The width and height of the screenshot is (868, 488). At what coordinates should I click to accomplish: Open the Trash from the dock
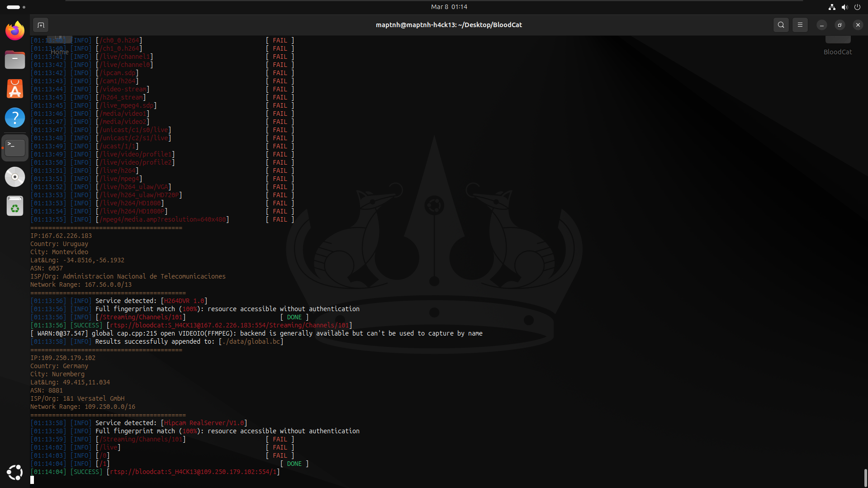pyautogui.click(x=15, y=206)
